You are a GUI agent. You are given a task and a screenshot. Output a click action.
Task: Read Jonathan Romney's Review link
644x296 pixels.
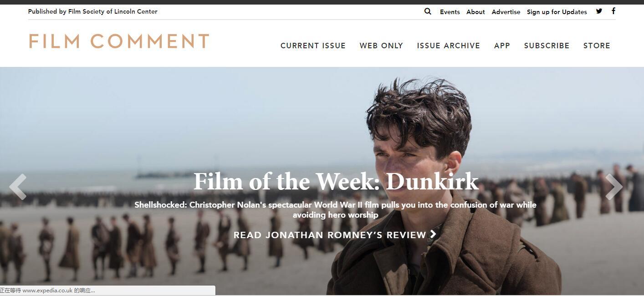coord(330,235)
